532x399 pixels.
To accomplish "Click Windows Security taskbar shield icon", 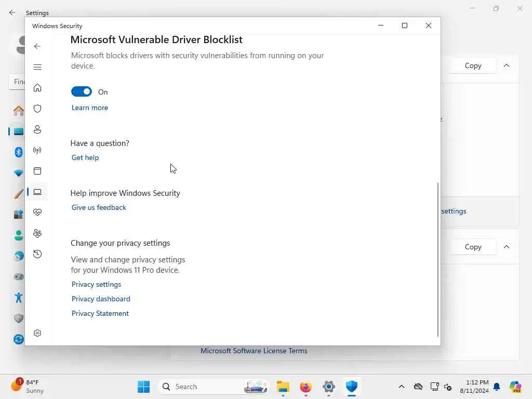I will [x=352, y=387].
